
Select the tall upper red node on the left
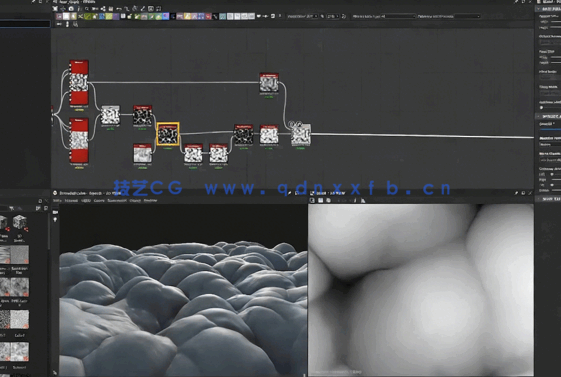[x=79, y=83]
